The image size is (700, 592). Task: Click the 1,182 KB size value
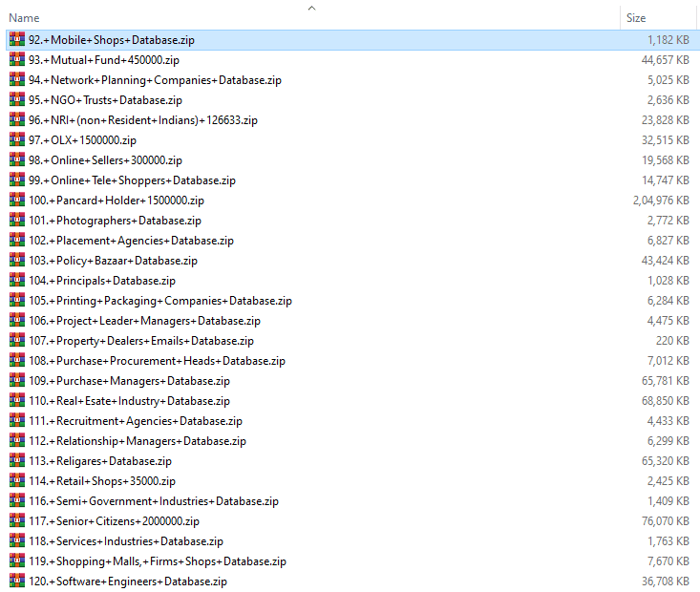[668, 40]
